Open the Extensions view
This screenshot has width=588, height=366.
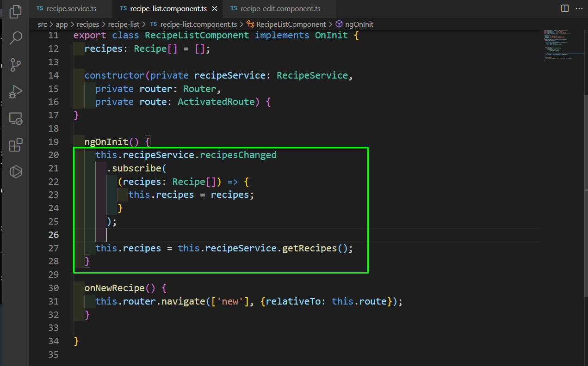coord(16,145)
